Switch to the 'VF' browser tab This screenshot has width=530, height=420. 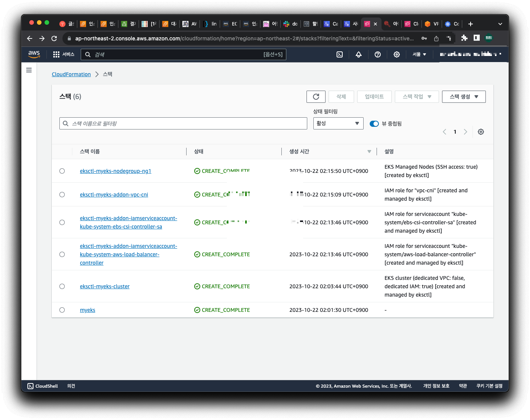[x=432, y=24]
